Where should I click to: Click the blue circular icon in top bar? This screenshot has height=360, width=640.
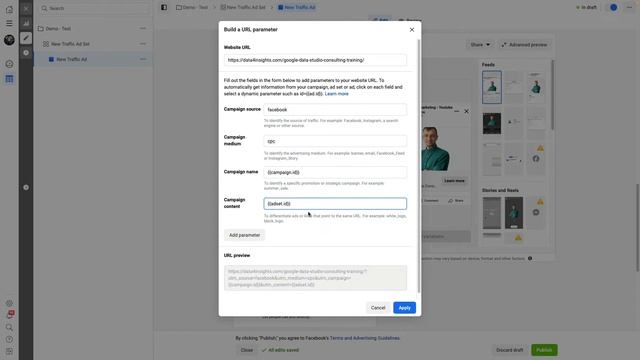(x=613, y=7)
